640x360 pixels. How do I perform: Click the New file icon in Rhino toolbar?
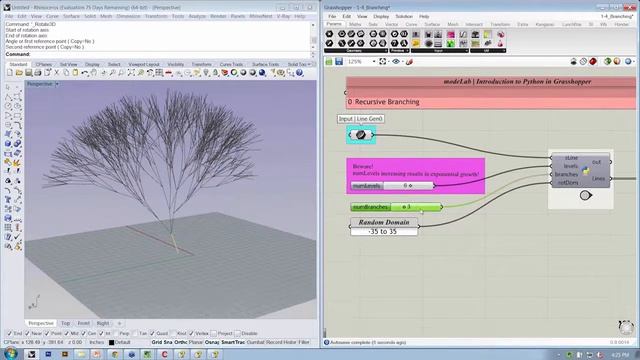tap(10, 73)
